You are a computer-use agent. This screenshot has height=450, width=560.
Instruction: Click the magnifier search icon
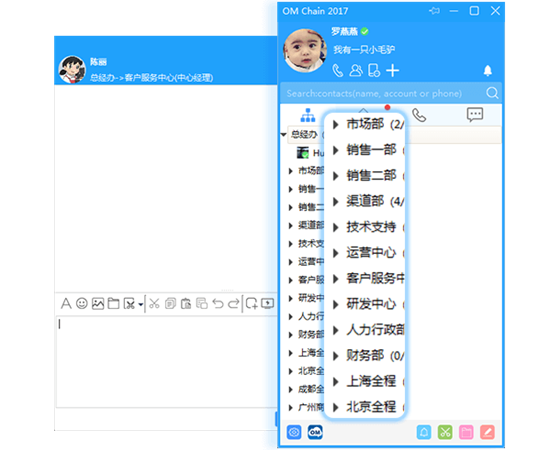tap(492, 93)
